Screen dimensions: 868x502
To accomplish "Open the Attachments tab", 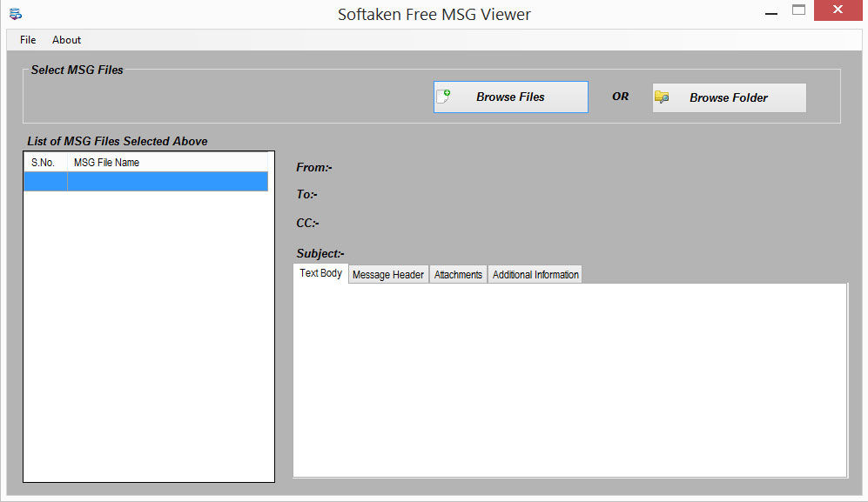I will (458, 275).
